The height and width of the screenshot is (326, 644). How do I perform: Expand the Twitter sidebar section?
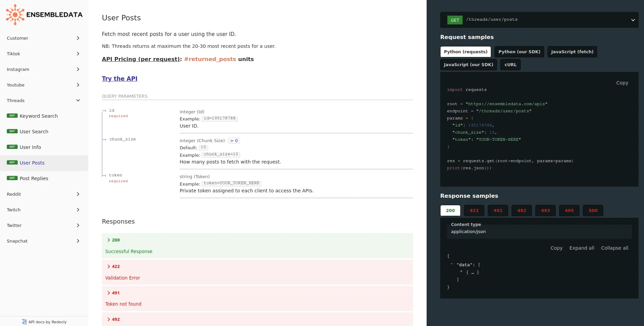(x=44, y=225)
